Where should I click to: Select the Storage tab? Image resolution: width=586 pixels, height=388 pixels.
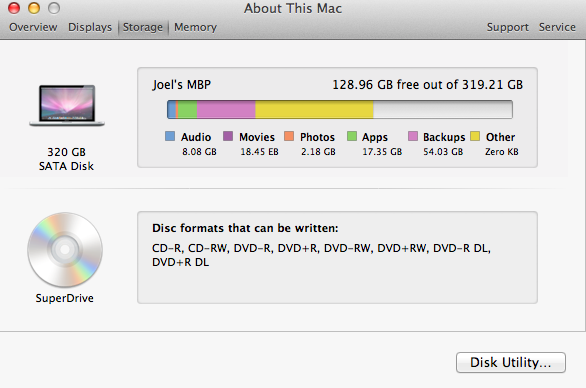[143, 27]
